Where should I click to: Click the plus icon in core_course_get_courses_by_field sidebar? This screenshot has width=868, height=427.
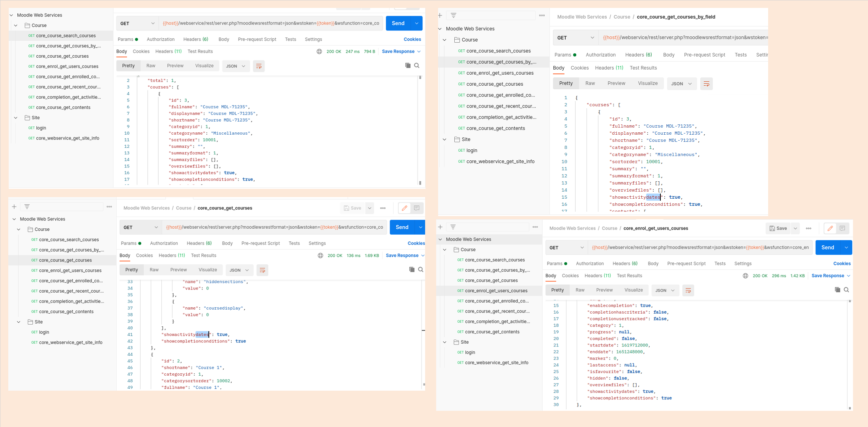tap(440, 15)
